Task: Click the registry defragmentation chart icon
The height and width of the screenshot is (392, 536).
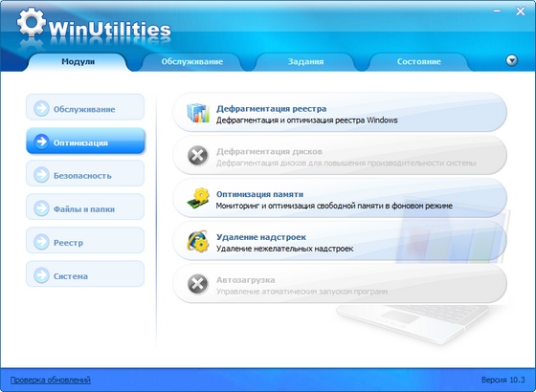Action: [198, 113]
